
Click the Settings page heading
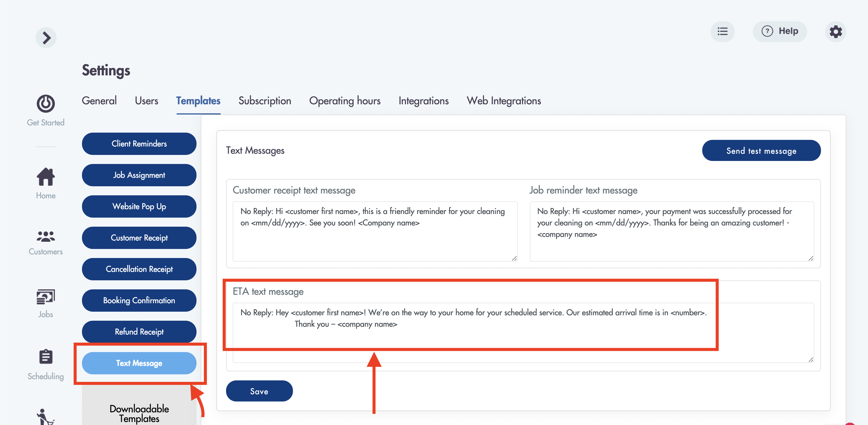click(x=106, y=71)
